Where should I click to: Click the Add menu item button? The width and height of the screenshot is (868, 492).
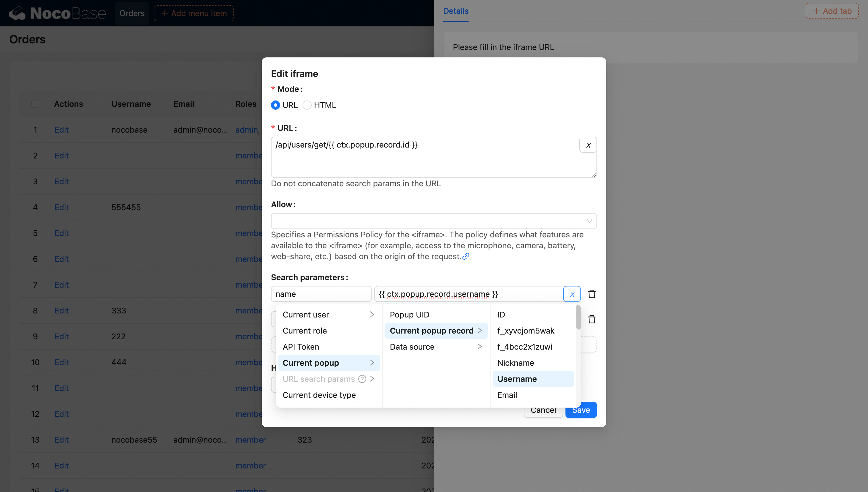click(x=194, y=13)
